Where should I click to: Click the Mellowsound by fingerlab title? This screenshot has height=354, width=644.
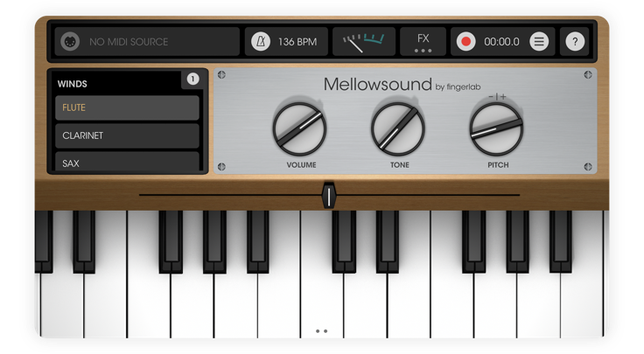[402, 85]
